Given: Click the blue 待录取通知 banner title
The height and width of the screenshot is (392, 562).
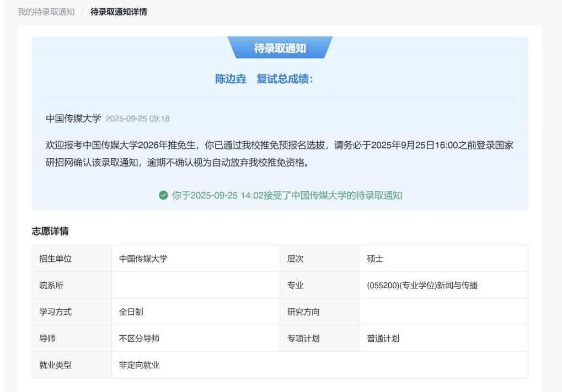Looking at the screenshot, I should click(280, 49).
